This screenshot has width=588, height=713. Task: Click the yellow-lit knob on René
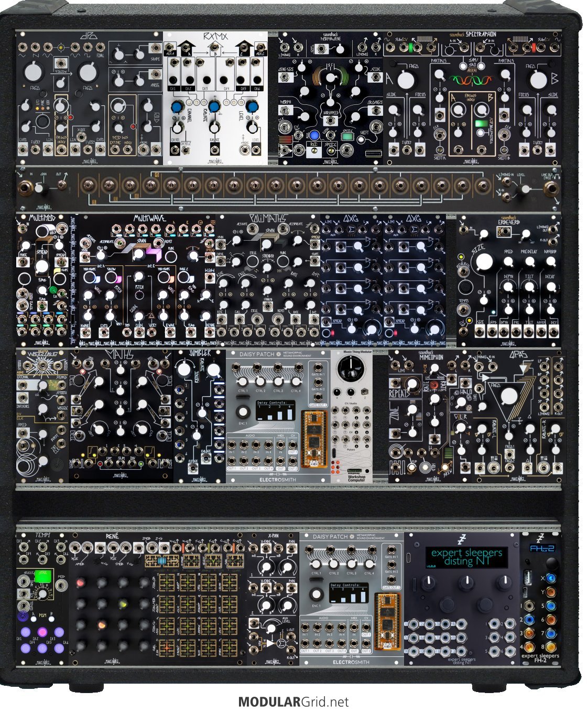(122, 604)
